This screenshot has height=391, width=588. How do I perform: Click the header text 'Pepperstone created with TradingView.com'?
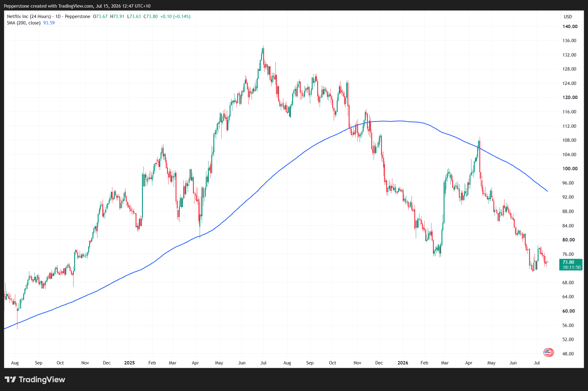[49, 6]
